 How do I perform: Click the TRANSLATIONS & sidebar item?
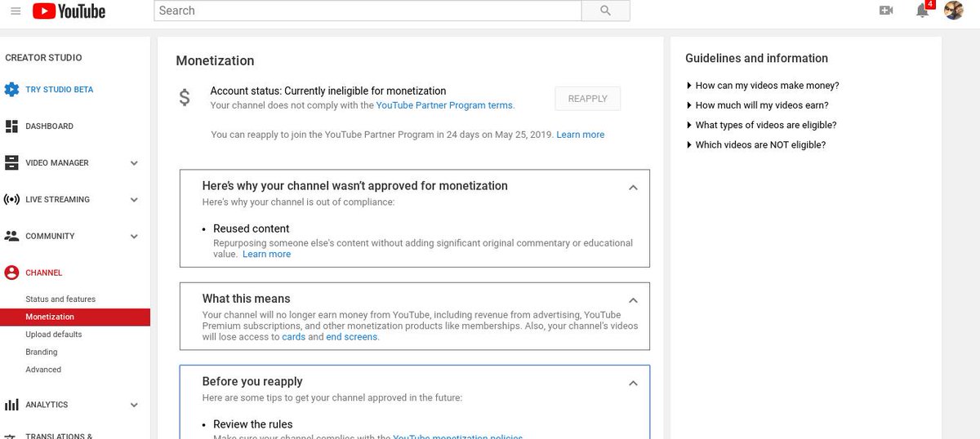(59, 435)
